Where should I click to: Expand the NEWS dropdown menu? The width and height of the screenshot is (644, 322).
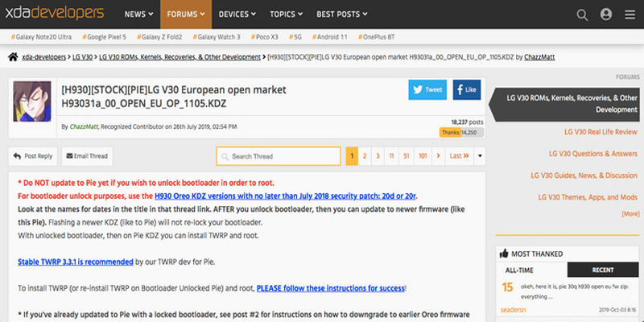(140, 14)
